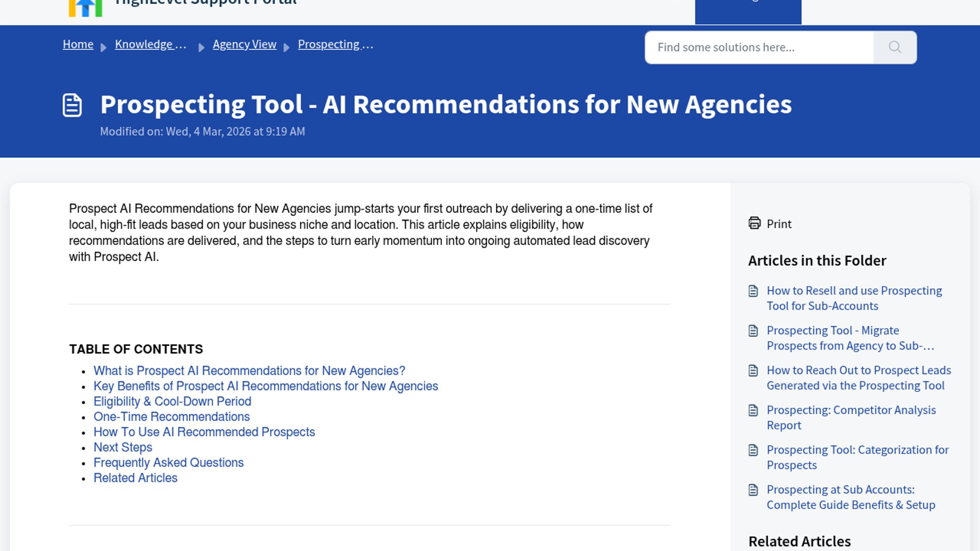
Task: Open 'One-Time Recommendations' in the table of contents
Action: pos(171,417)
